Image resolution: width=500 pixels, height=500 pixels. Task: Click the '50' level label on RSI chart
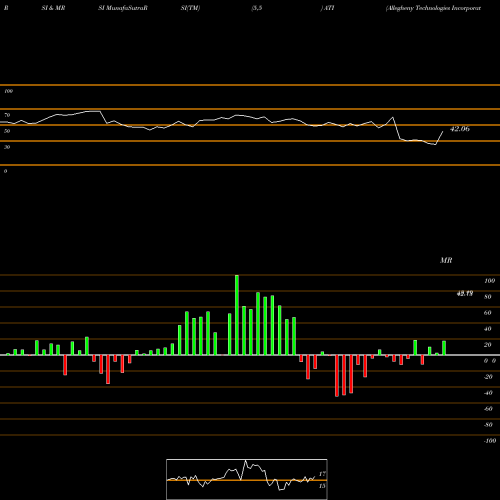click(7, 131)
